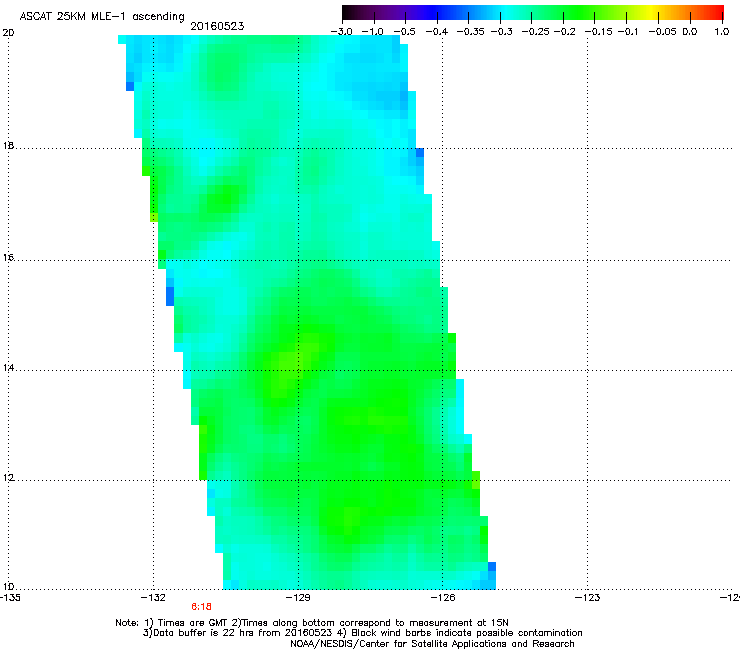Image resolution: width=740 pixels, height=650 pixels.
Task: Click the longitude label -132
Action: pyautogui.click(x=153, y=598)
